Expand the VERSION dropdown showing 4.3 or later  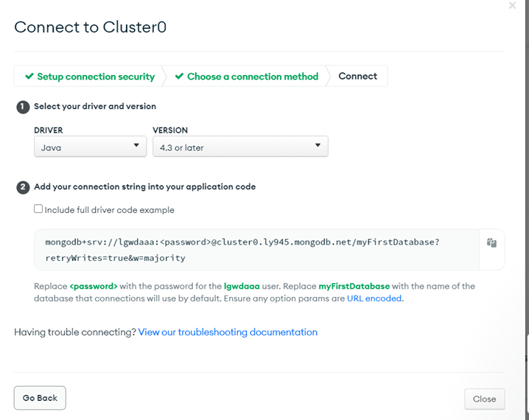pos(240,147)
